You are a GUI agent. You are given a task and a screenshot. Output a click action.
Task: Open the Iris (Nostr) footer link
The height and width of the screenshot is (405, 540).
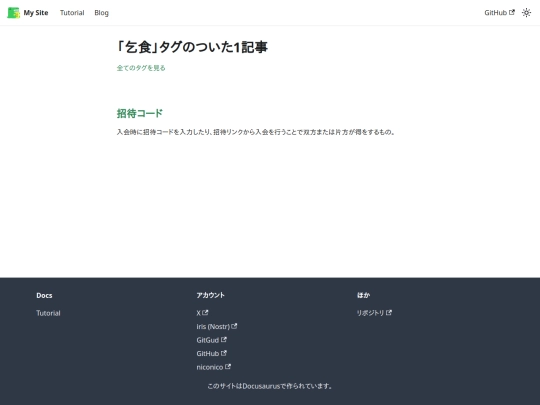coord(213,326)
